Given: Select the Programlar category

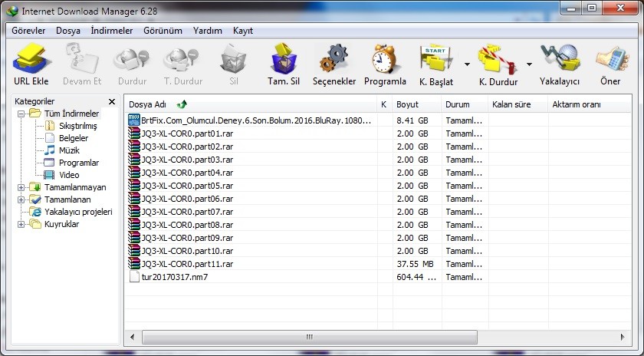Looking at the screenshot, I should click(x=79, y=163).
